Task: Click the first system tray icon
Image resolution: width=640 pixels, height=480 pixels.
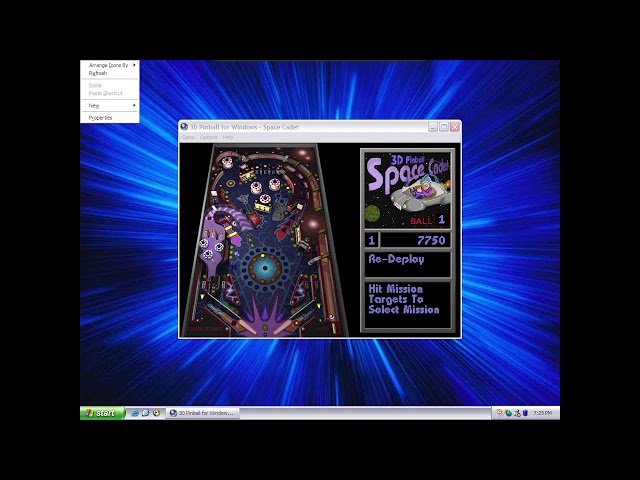Action: pos(500,413)
